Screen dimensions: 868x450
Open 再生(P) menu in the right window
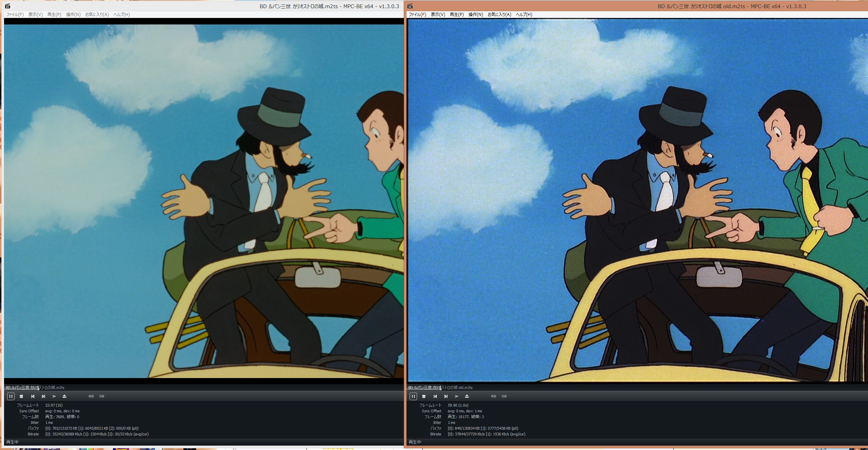tap(456, 15)
